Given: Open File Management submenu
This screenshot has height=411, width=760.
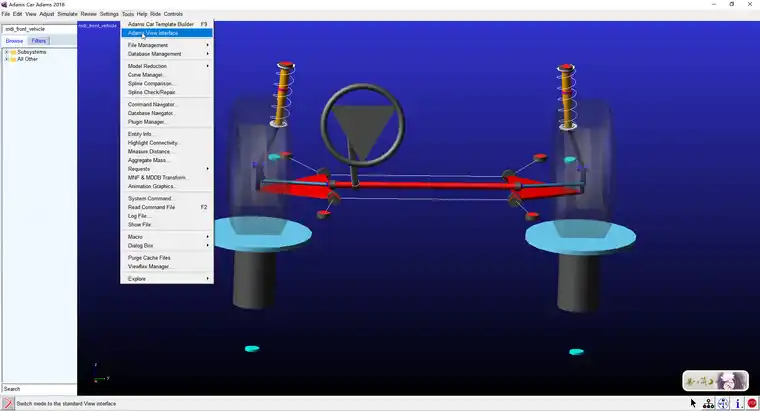Looking at the screenshot, I should [x=167, y=45].
